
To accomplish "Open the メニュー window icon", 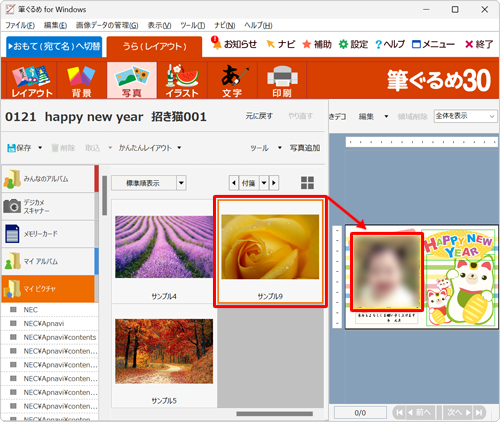I will coord(433,44).
